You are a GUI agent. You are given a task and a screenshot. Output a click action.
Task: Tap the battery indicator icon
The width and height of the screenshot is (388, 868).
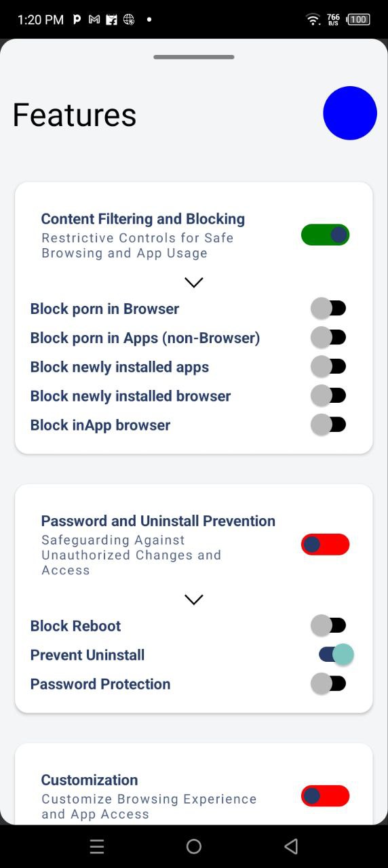click(x=358, y=20)
